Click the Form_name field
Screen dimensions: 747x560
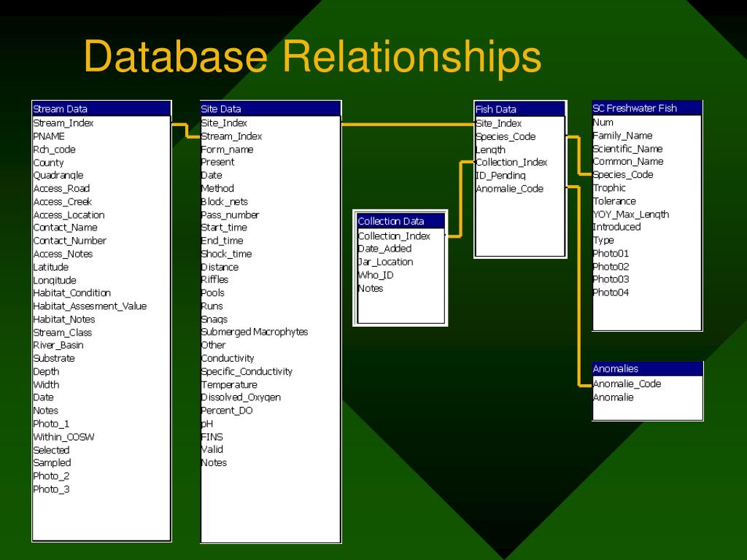(x=228, y=149)
